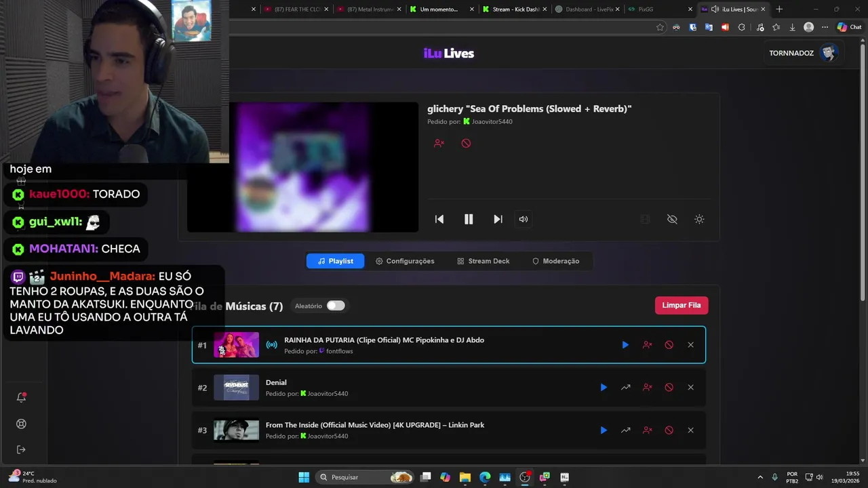Open the Moderação tab
The width and height of the screenshot is (868, 488).
pyautogui.click(x=555, y=261)
